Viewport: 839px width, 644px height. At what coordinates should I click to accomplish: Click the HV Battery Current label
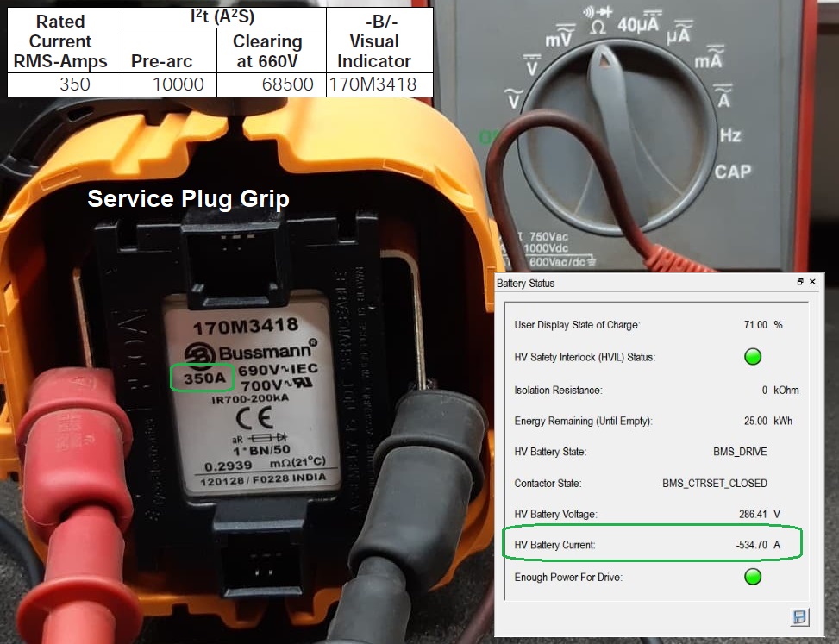tap(554, 545)
